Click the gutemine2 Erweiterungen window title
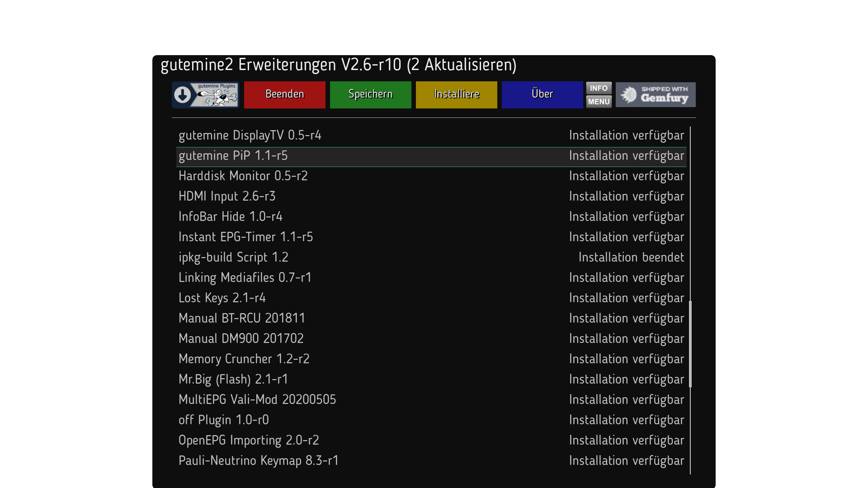Viewport: 868px width, 488px height. pyautogui.click(x=338, y=65)
